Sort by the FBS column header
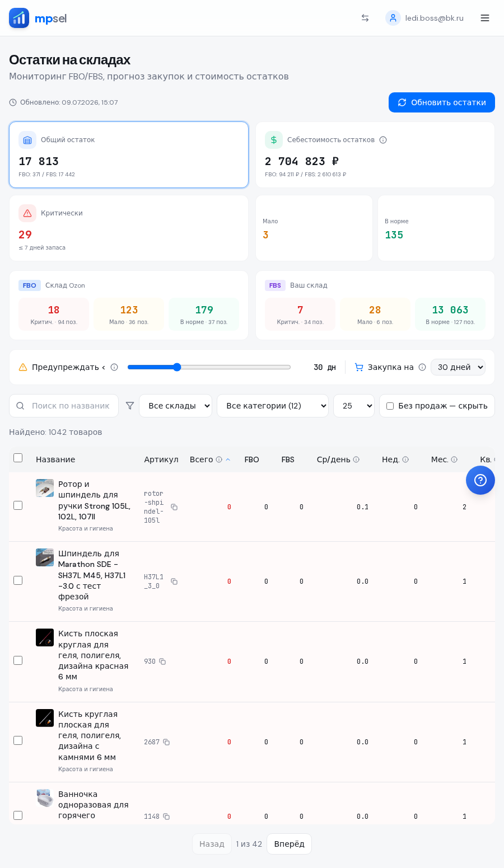The height and width of the screenshot is (868, 504). click(x=288, y=459)
